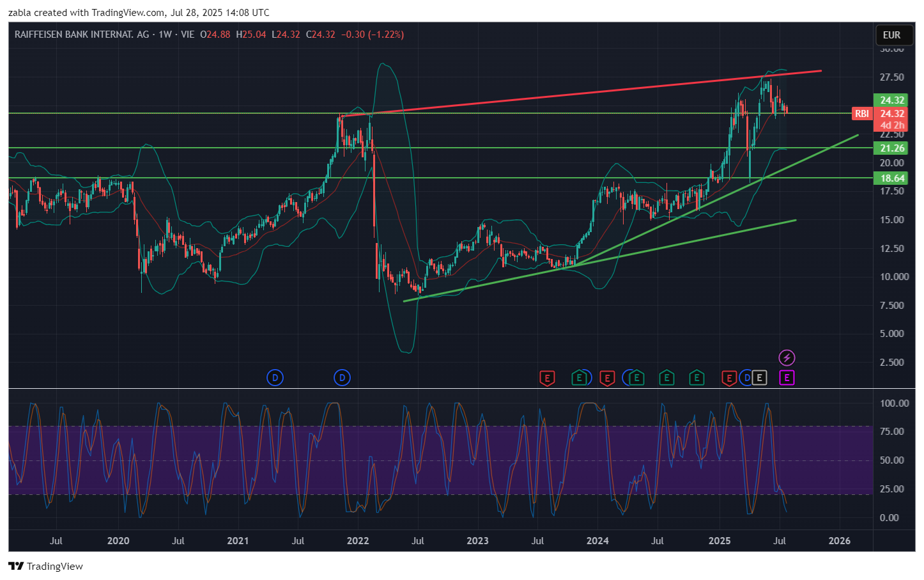Open the red earnings E marker in early 2024
This screenshot has height=580, width=924.
click(x=607, y=378)
